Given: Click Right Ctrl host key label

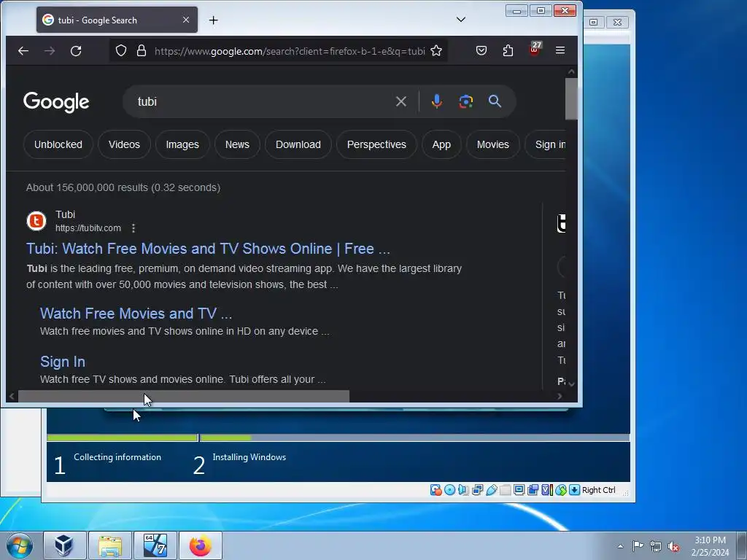Looking at the screenshot, I should click(x=599, y=490).
